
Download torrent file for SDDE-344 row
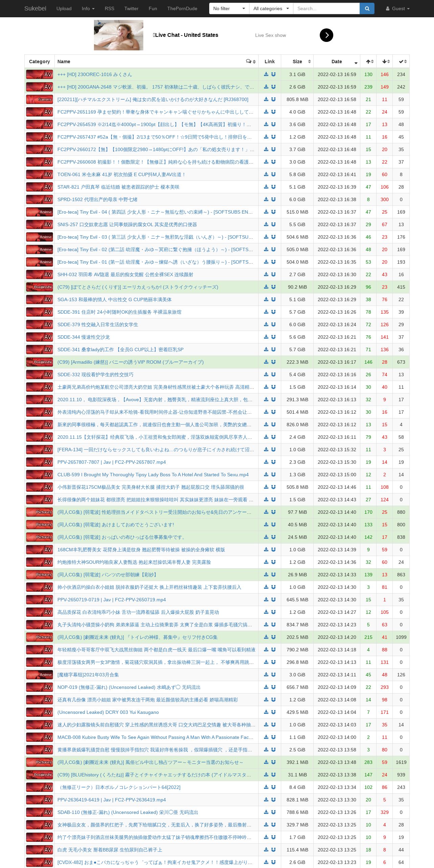point(266,337)
